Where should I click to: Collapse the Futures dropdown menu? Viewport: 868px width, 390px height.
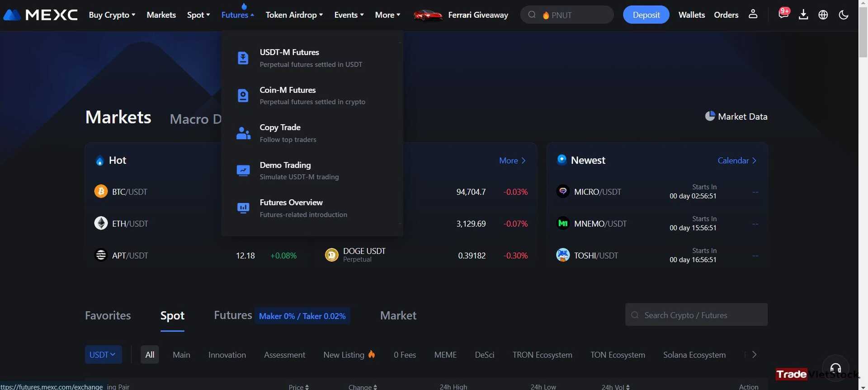[x=238, y=15]
